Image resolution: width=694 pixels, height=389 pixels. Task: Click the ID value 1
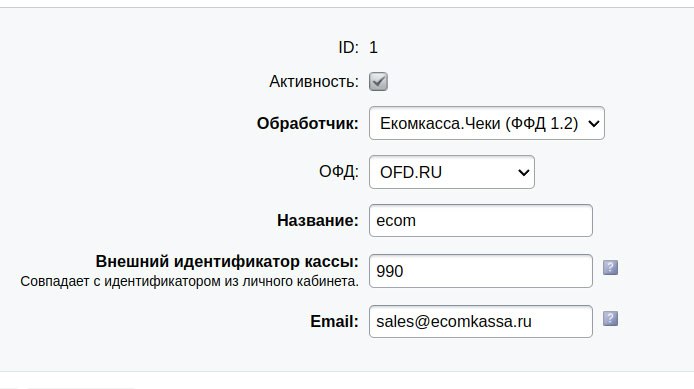coord(374,47)
